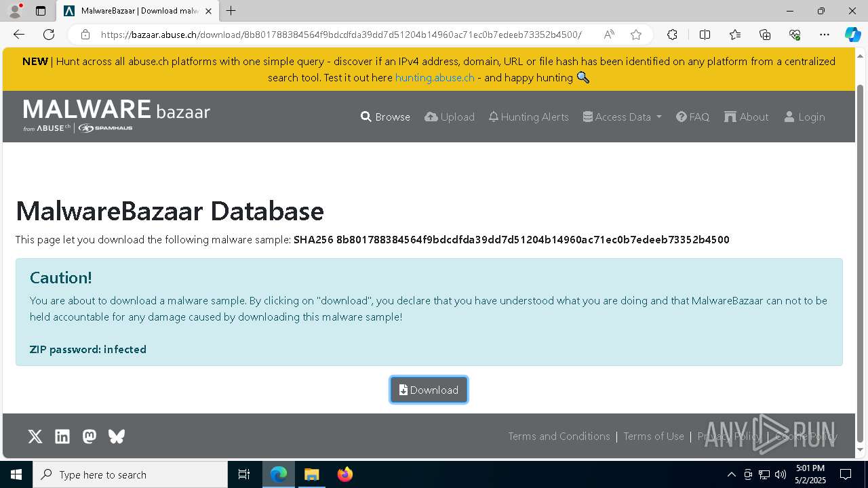Close the MalwareBazaar browser tab
The image size is (868, 488).
208,11
